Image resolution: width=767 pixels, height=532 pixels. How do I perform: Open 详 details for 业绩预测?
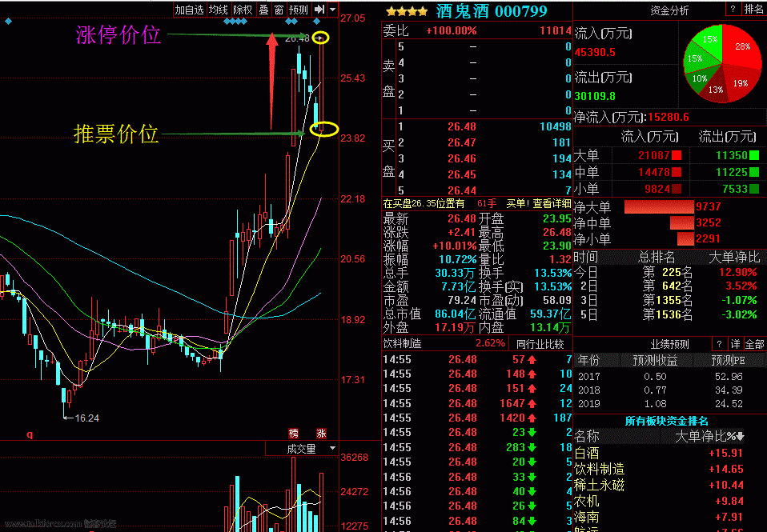tap(735, 344)
